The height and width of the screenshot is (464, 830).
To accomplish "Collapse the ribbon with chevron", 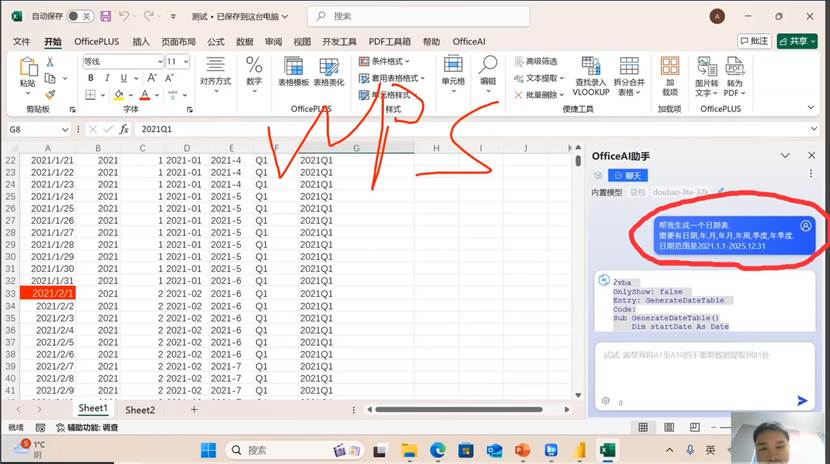I will click(811, 107).
